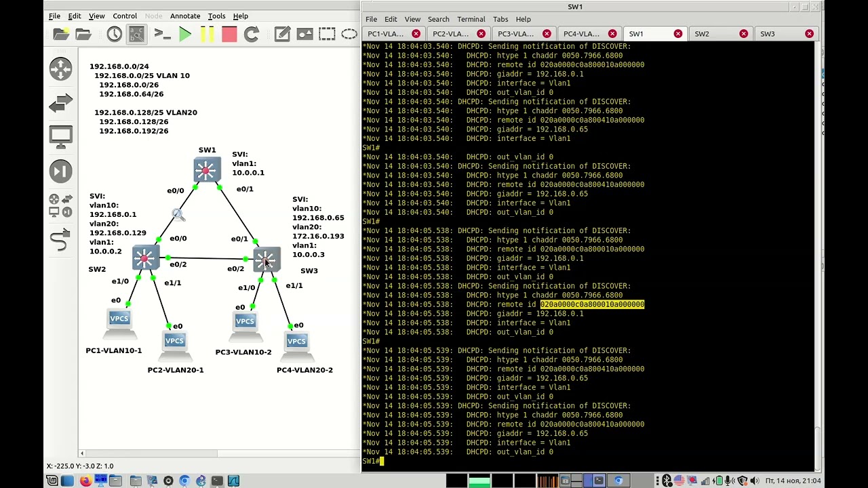Open the Terminal menu in terminal window

click(x=471, y=19)
